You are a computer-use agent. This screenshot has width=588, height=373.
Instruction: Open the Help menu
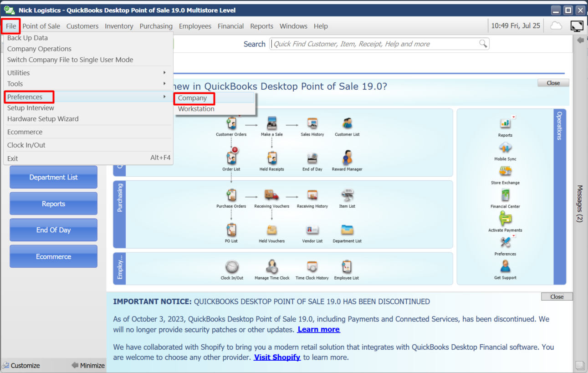tap(321, 26)
